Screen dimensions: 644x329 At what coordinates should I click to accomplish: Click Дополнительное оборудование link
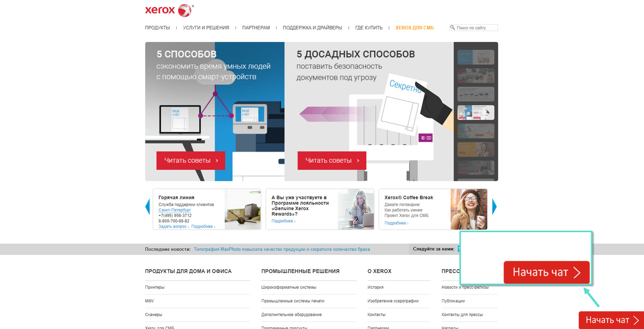291,315
